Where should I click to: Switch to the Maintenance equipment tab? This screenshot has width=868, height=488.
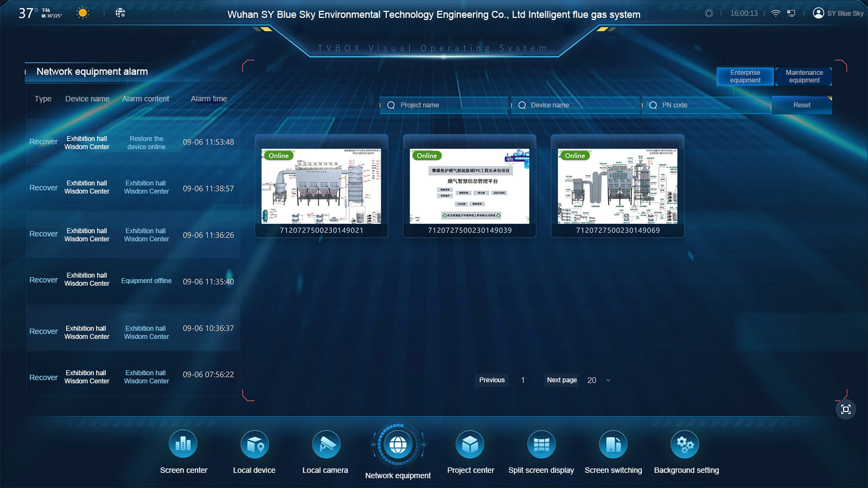click(804, 76)
